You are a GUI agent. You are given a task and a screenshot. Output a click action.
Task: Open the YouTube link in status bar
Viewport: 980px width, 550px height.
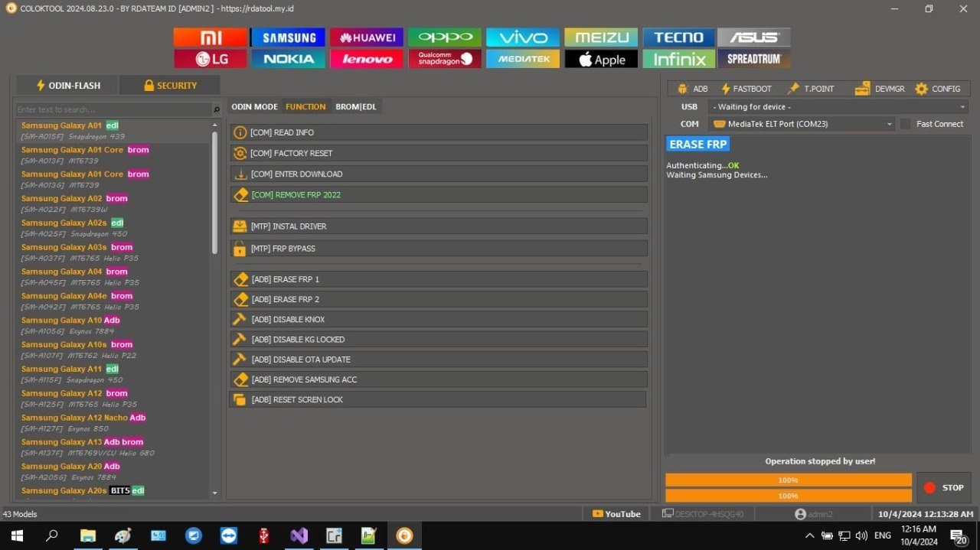[x=616, y=514]
